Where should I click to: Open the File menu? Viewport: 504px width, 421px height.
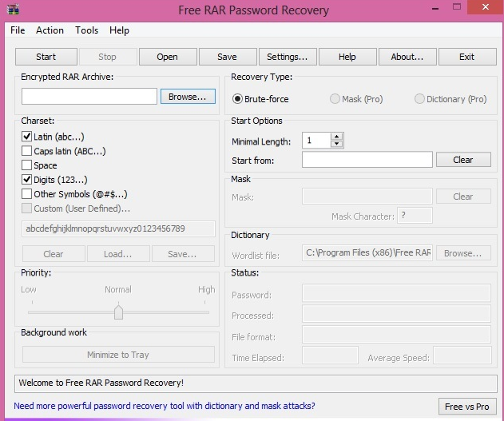18,30
